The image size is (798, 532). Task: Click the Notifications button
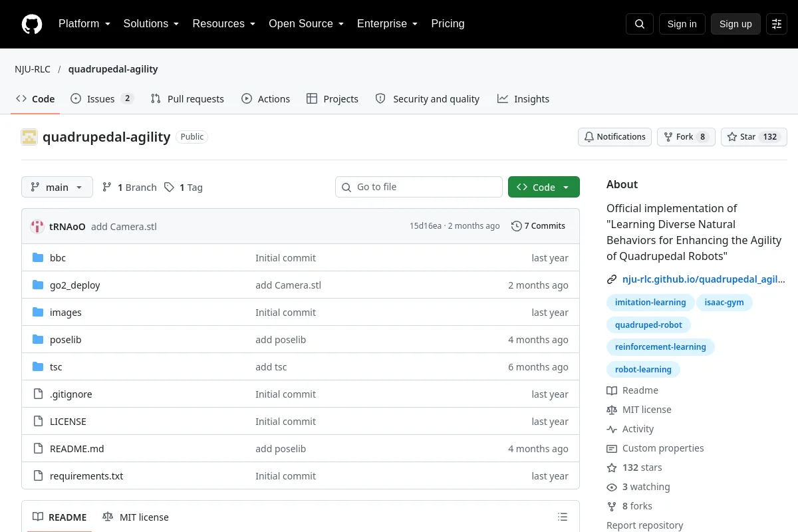coord(615,137)
